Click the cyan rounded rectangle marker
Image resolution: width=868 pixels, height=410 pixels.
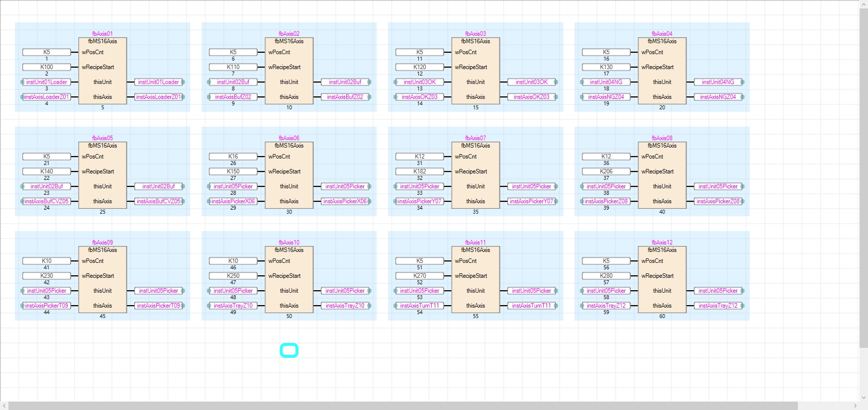(289, 350)
